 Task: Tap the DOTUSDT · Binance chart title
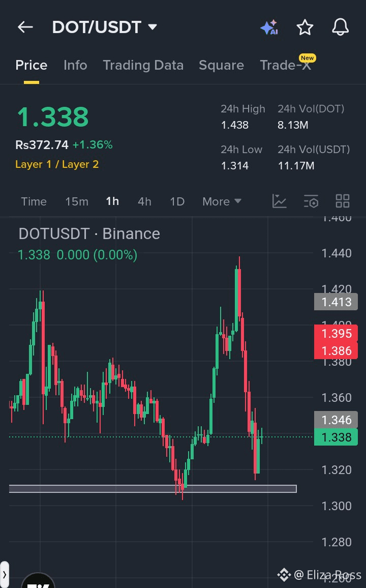(x=89, y=233)
